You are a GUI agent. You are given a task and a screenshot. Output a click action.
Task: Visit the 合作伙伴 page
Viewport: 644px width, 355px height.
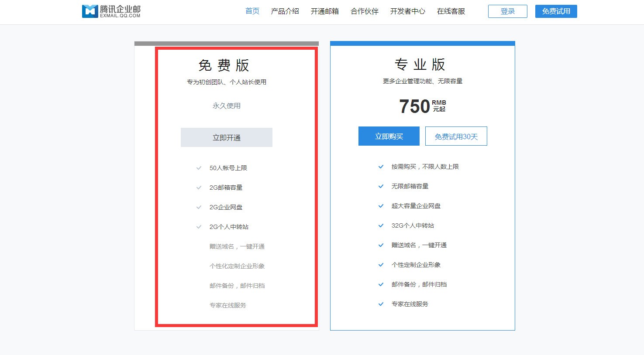(x=364, y=11)
